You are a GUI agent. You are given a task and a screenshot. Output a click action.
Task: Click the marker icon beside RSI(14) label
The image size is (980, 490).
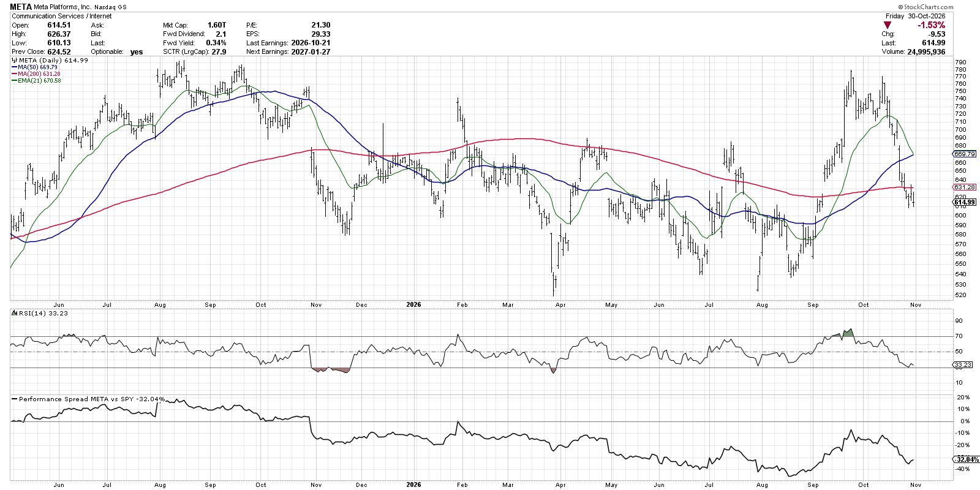point(15,313)
